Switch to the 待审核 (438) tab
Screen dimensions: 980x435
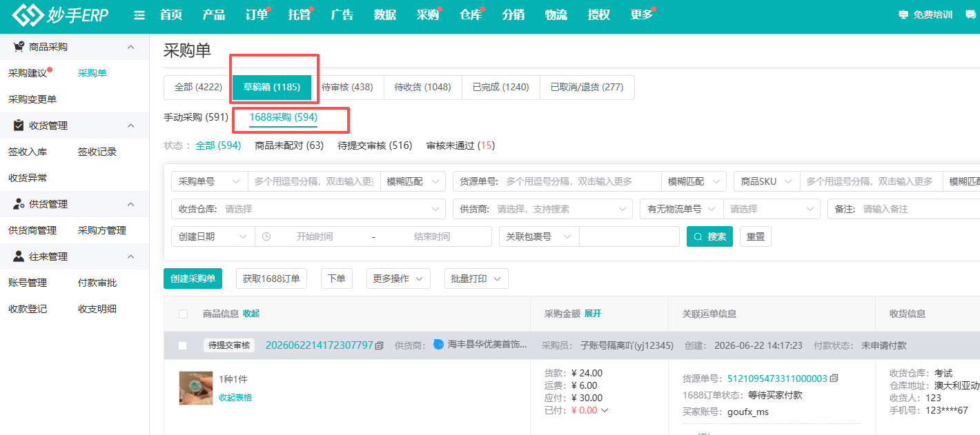pyautogui.click(x=347, y=88)
